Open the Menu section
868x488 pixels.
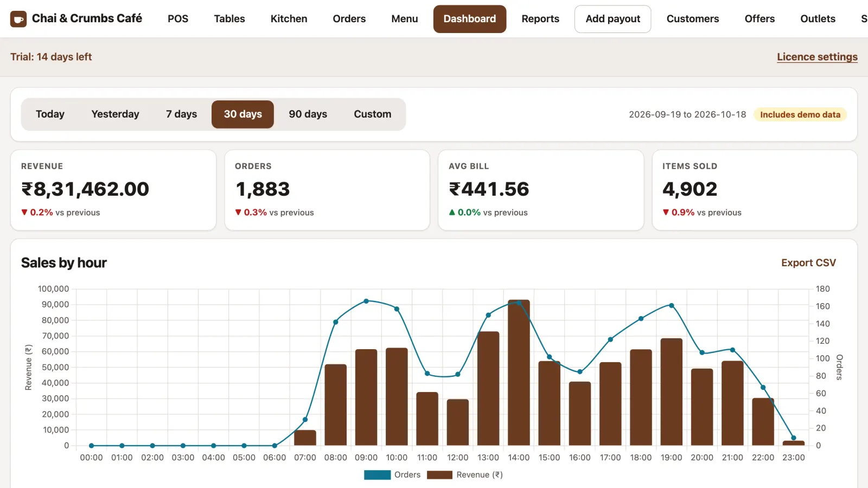pyautogui.click(x=405, y=19)
